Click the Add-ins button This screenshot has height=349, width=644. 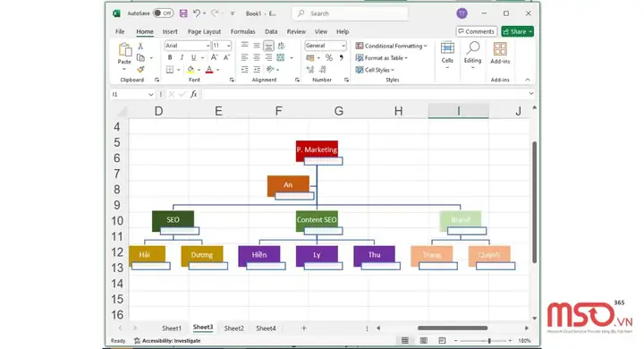[x=500, y=54]
